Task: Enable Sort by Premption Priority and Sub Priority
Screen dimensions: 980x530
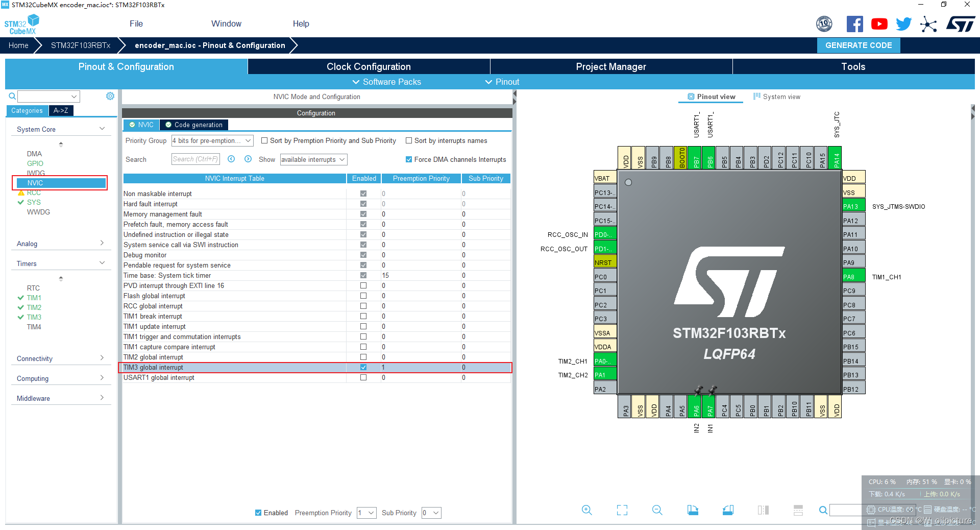Action: 264,140
